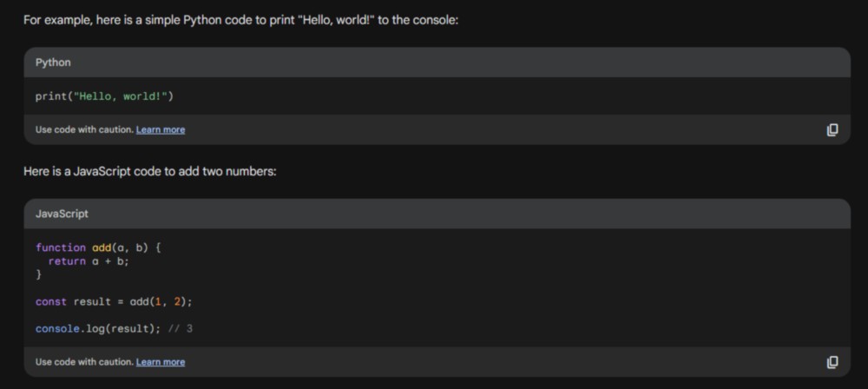Screen dimensions: 868x389
Task: Click "Use code with caution." under JavaScript block
Action: (x=85, y=362)
